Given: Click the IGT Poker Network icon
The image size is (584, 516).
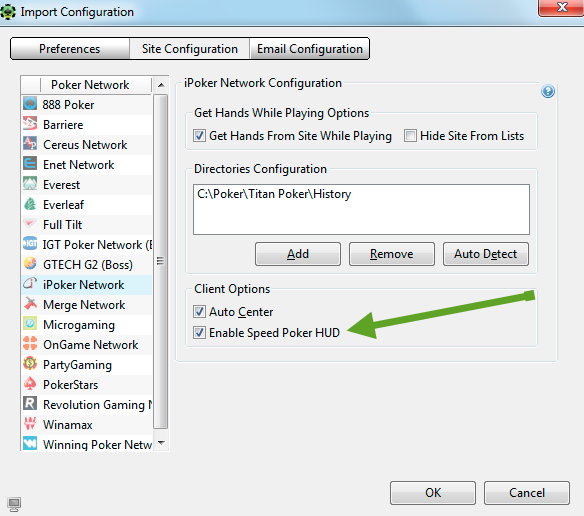Looking at the screenshot, I should [x=30, y=244].
